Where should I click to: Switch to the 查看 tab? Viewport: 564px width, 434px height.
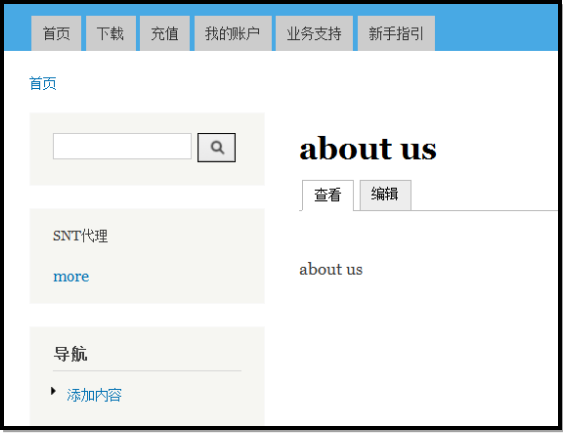(x=328, y=195)
